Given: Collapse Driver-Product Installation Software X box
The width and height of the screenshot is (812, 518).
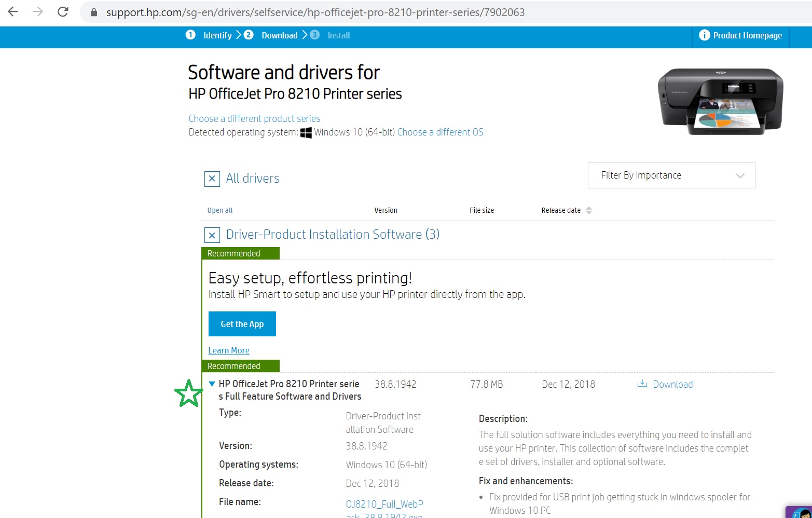Looking at the screenshot, I should pyautogui.click(x=212, y=235).
